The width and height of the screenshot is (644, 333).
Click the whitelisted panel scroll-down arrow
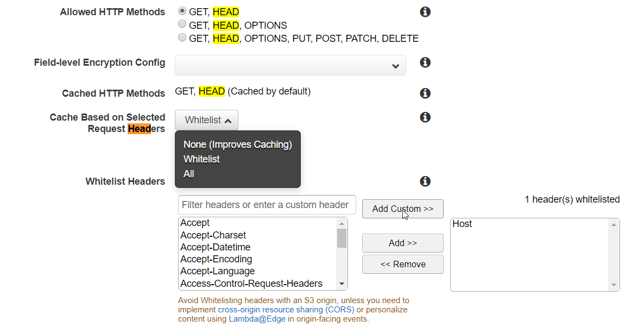tap(614, 285)
